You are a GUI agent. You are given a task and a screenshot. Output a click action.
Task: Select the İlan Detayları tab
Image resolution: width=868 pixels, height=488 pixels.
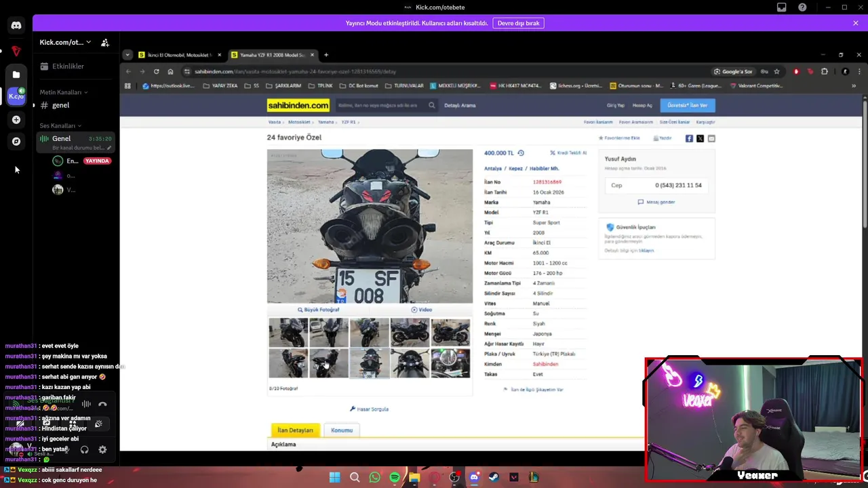(x=295, y=430)
